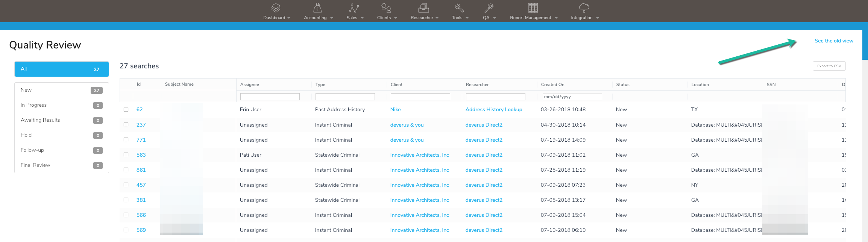Sort by the Status column header
868x242 pixels.
623,85
